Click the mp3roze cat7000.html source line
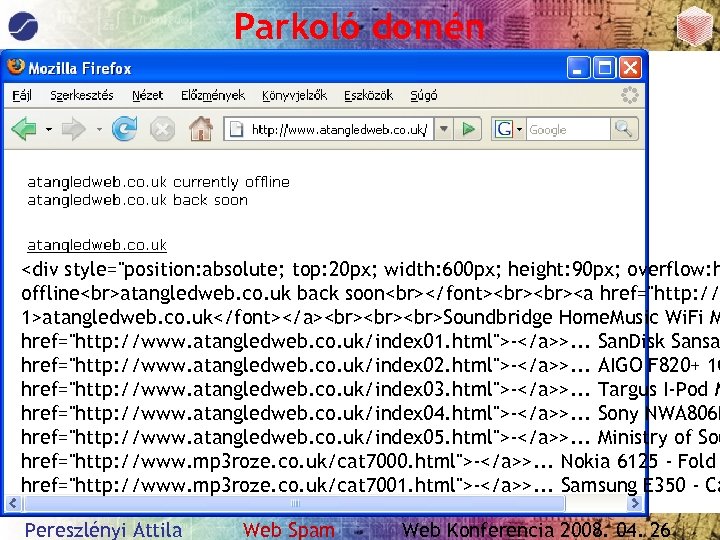720x540 pixels. click(x=370, y=461)
